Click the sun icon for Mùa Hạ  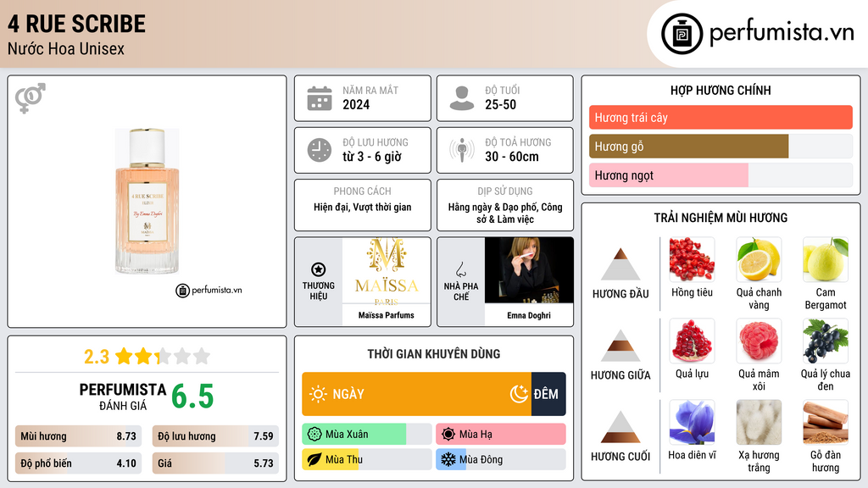[448, 435]
